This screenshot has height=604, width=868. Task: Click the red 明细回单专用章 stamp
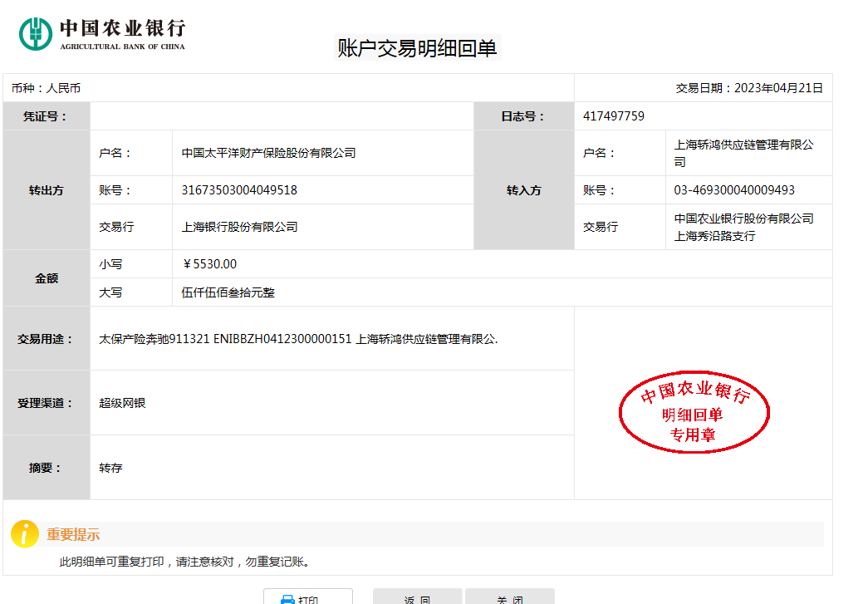click(694, 413)
